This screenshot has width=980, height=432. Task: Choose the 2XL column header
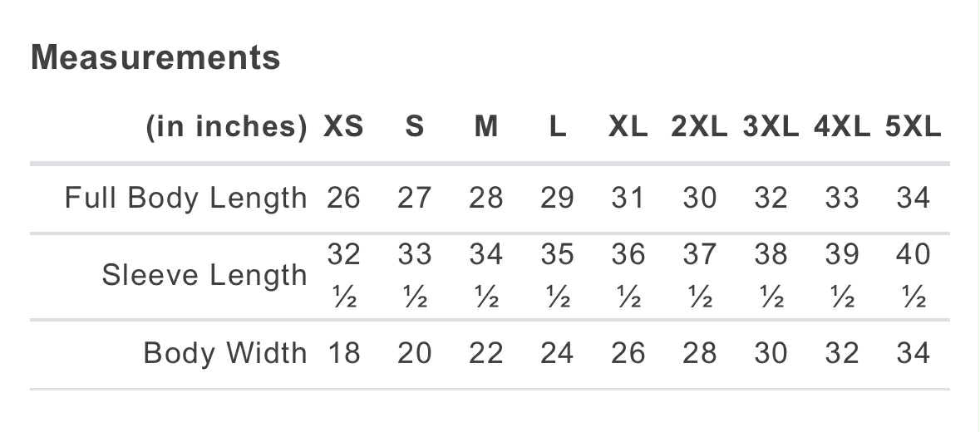[x=699, y=127]
